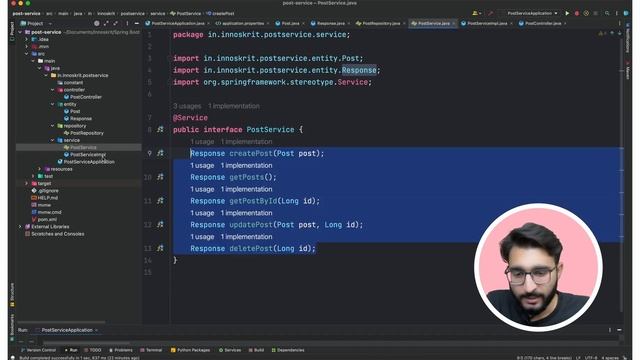640x360 pixels.
Task: Hide the Project panel with minus icon
Action: pos(136,23)
